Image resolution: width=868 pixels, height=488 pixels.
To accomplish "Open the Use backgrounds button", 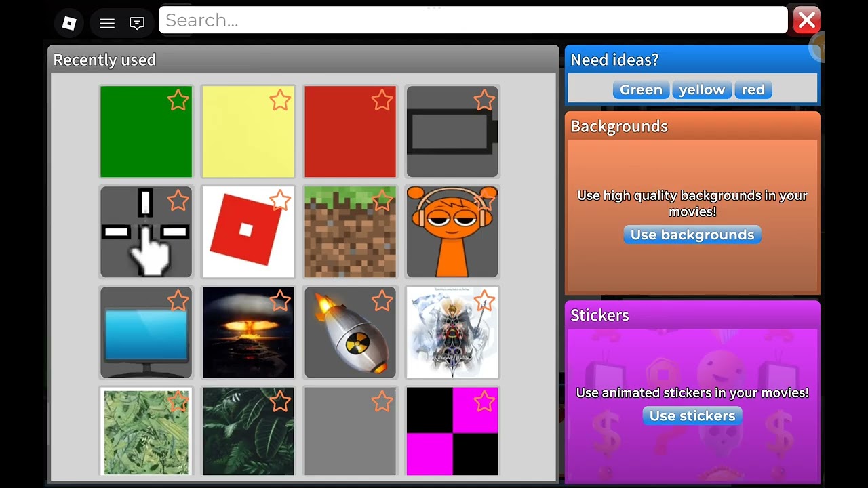I will click(x=692, y=235).
